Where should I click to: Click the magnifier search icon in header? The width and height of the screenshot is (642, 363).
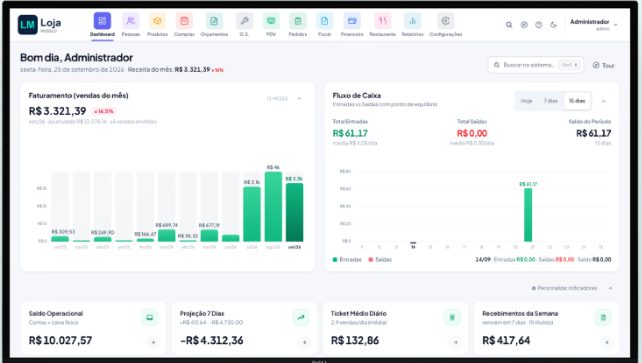[509, 25]
